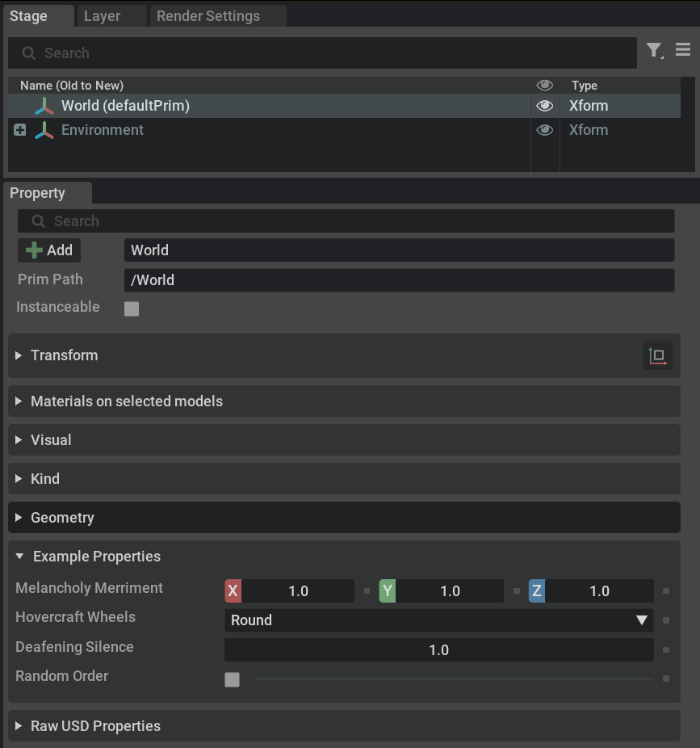Click the Prim Path field
This screenshot has height=748, width=700.
coord(399,280)
